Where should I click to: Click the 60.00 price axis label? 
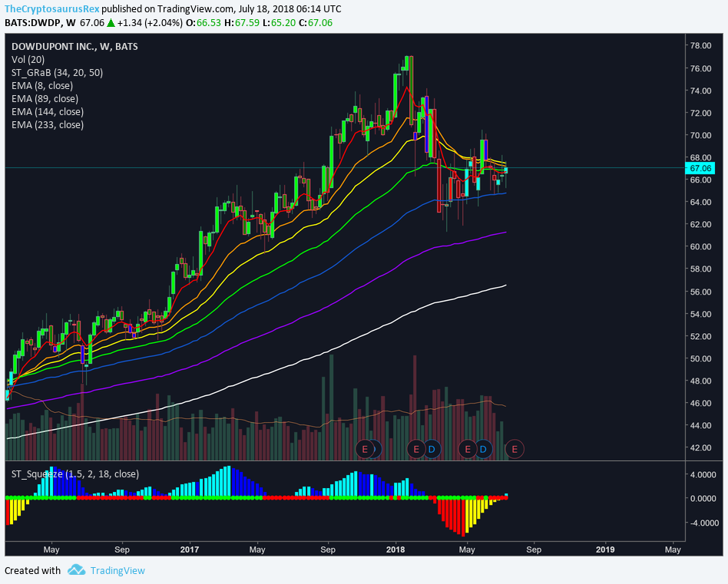pos(700,246)
